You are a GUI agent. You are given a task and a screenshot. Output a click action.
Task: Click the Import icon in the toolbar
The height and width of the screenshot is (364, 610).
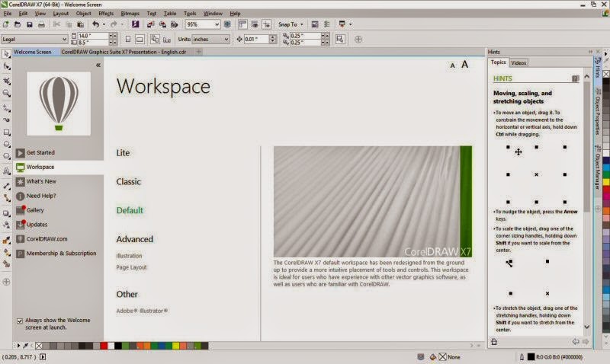(x=150, y=24)
